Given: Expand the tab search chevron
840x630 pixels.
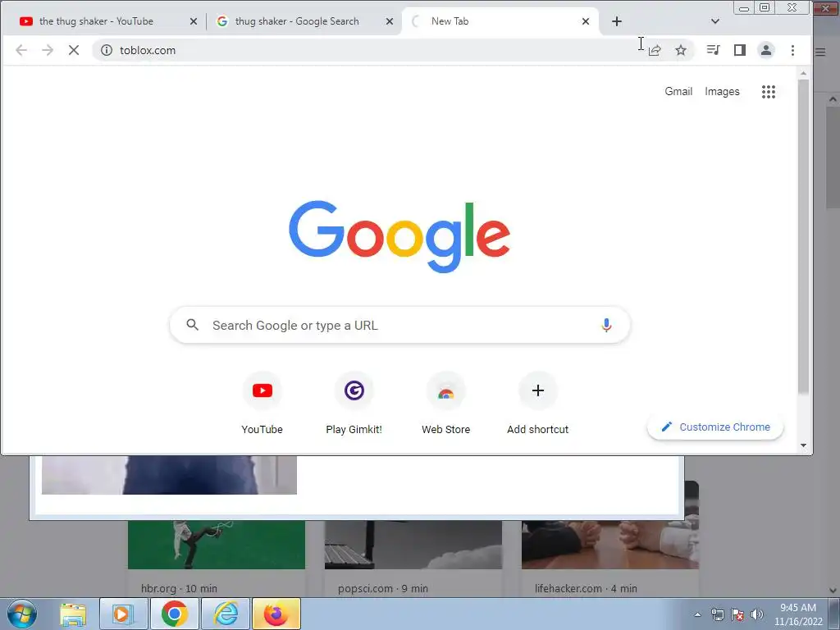Looking at the screenshot, I should coord(714,21).
